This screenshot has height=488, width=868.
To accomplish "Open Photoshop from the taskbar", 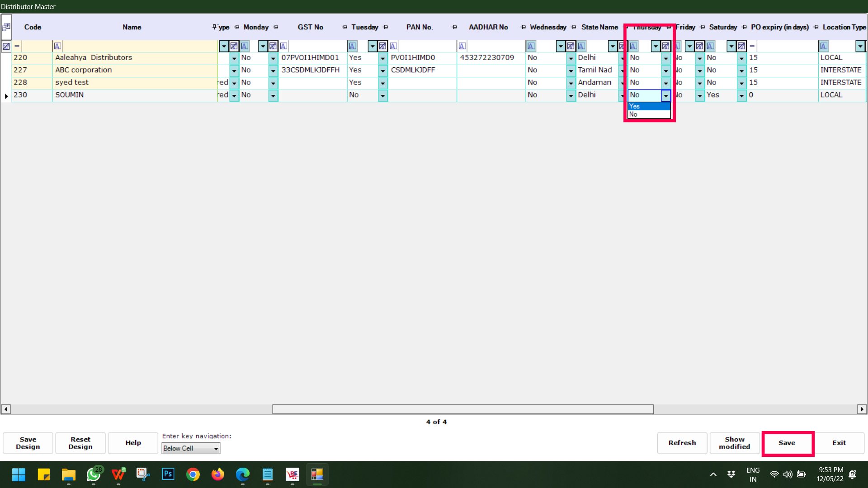I will tap(168, 474).
